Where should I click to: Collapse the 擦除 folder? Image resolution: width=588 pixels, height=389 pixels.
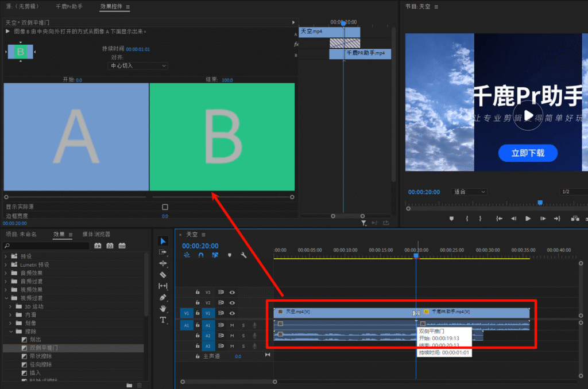pyautogui.click(x=11, y=332)
